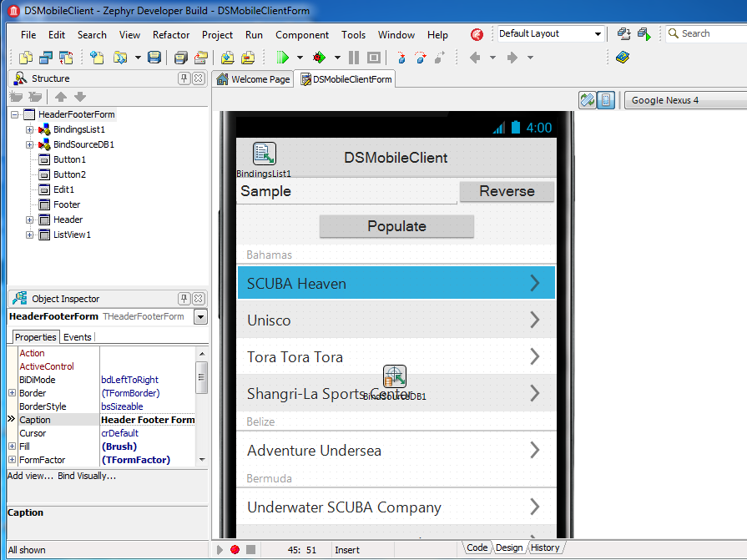747x560 pixels.
Task: Open the Object Inspector component selector dropdown
Action: pyautogui.click(x=201, y=316)
